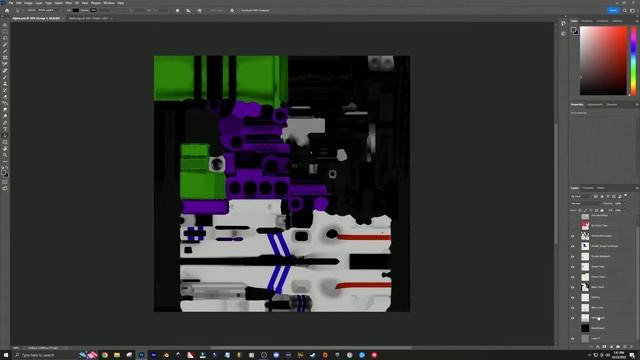Select the Horizontal Type tool
The height and width of the screenshot is (360, 640).
(x=5, y=129)
